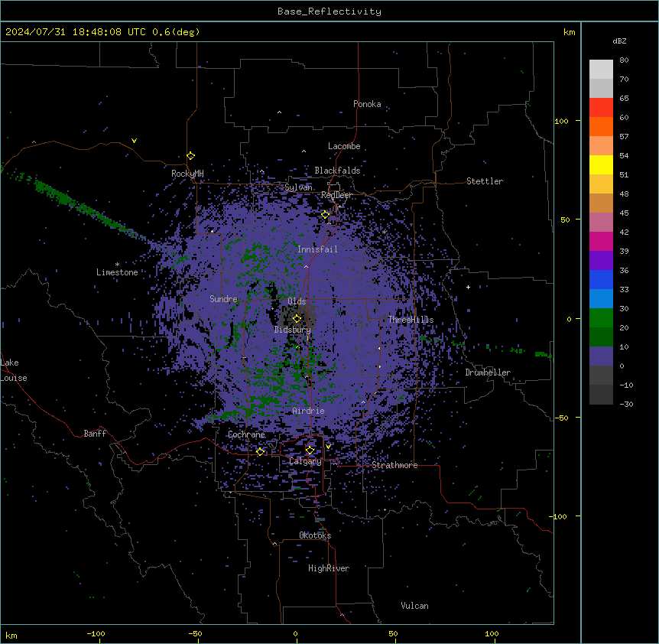Click the Blackfalds city label
The height and width of the screenshot is (644, 659).
(337, 171)
